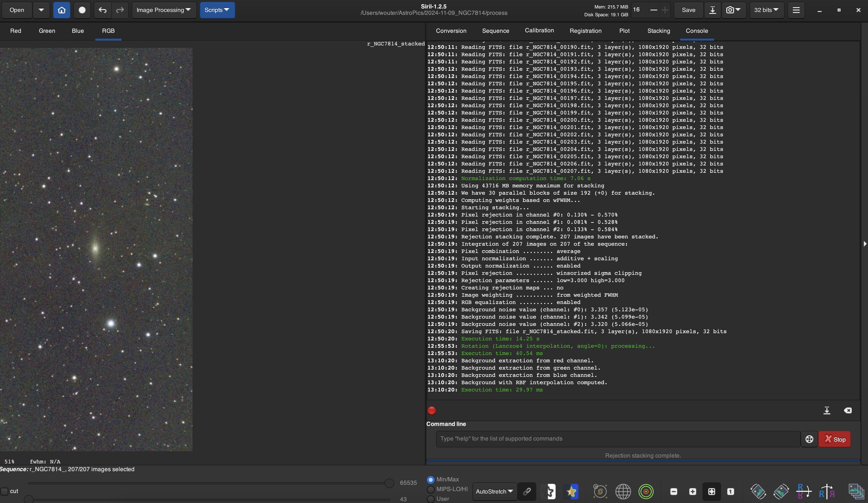Click the zoom to fit icon
868x503 pixels.
(712, 491)
